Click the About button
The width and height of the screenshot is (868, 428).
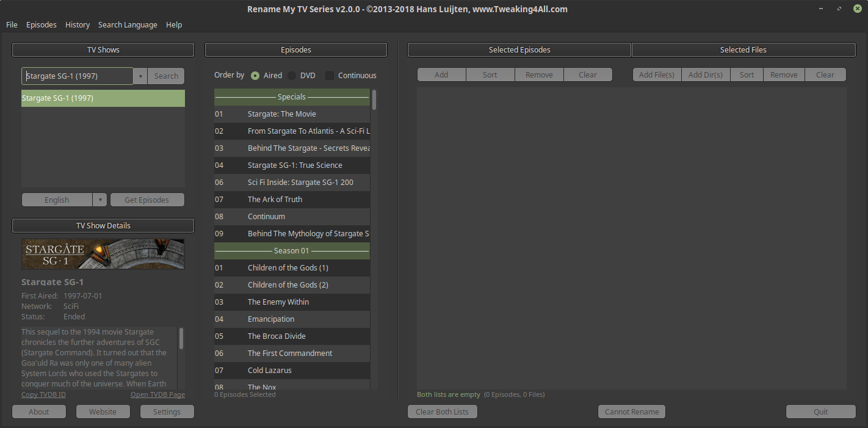click(x=39, y=412)
